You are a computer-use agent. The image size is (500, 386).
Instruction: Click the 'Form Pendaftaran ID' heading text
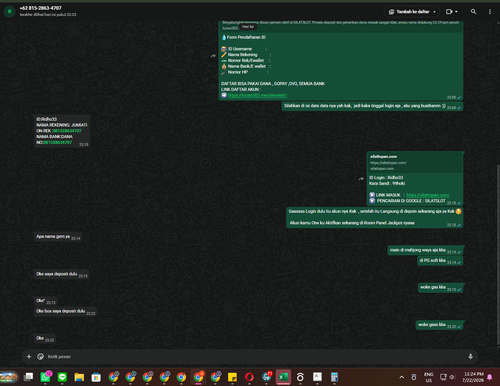point(246,37)
